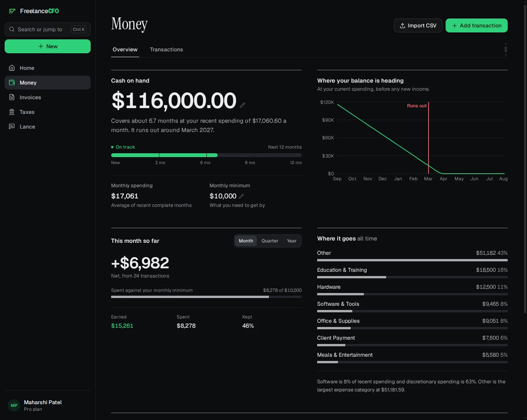The image size is (527, 420).
Task: Go to Taxes in sidebar
Action: pyautogui.click(x=47, y=112)
